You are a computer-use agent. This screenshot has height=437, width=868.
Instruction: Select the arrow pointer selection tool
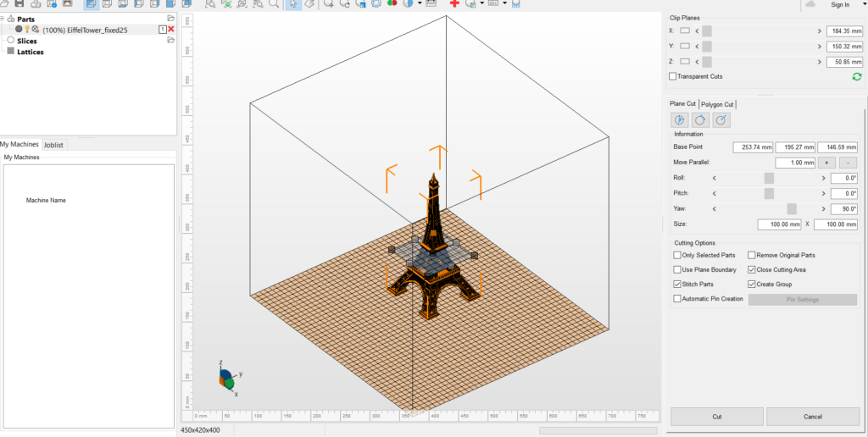292,3
